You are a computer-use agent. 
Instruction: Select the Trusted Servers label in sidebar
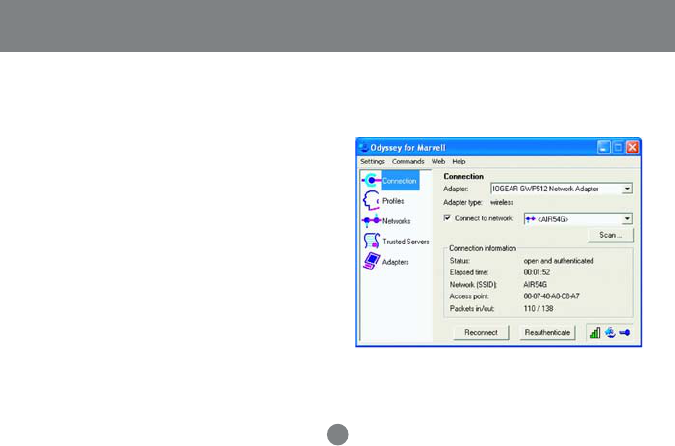tap(406, 242)
